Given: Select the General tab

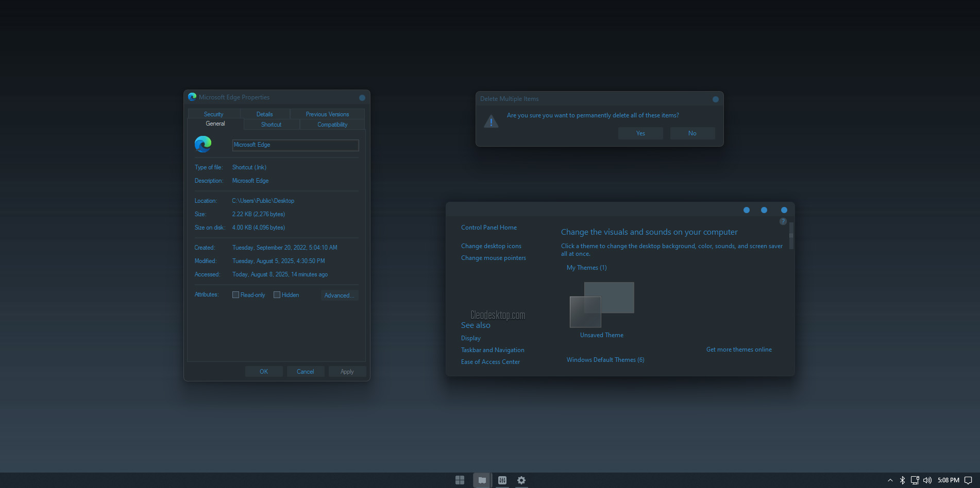Looking at the screenshot, I should pyautogui.click(x=215, y=124).
